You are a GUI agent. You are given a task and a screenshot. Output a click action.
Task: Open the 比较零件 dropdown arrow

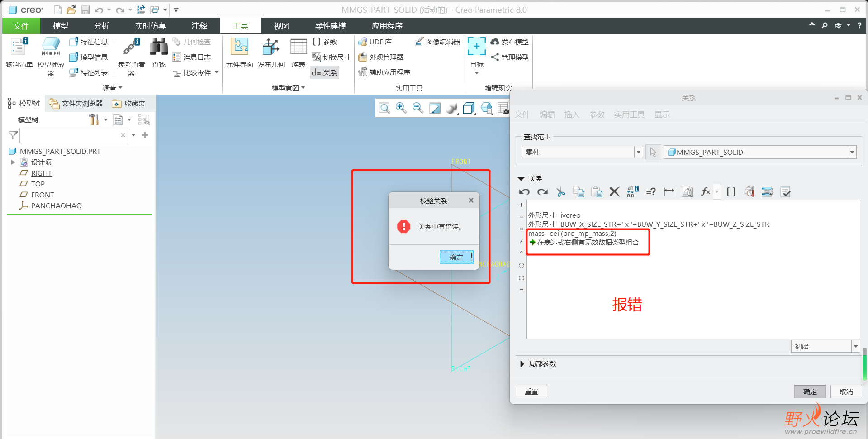(217, 72)
